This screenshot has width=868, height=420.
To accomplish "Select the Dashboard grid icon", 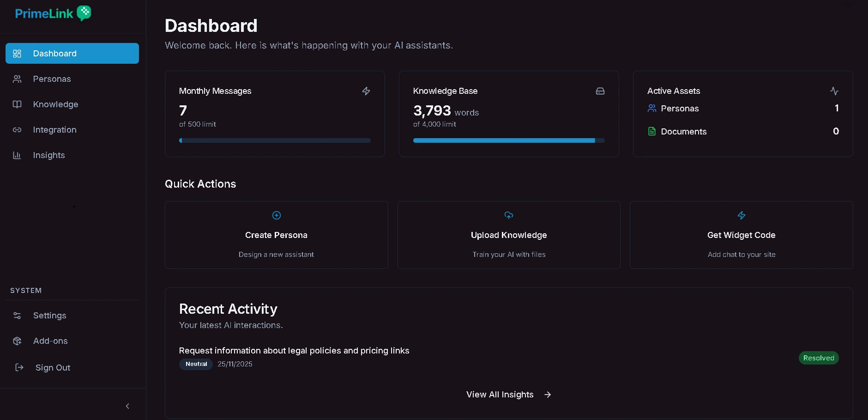I will point(17,53).
